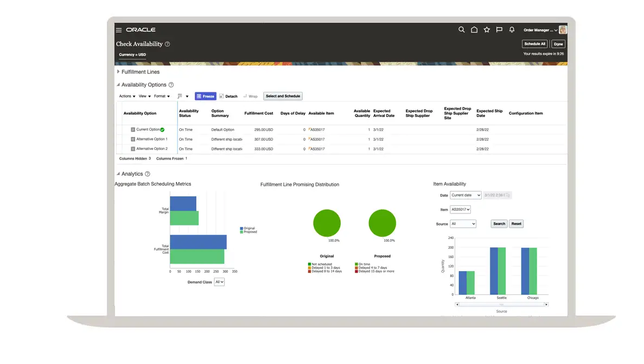Viewport: 644px width, 364px height.
Task: Open the Favorites star icon
Action: point(487,30)
